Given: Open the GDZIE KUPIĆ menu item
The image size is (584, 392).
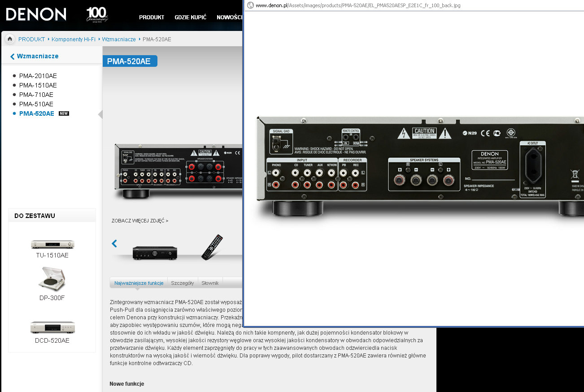Looking at the screenshot, I should (x=190, y=17).
